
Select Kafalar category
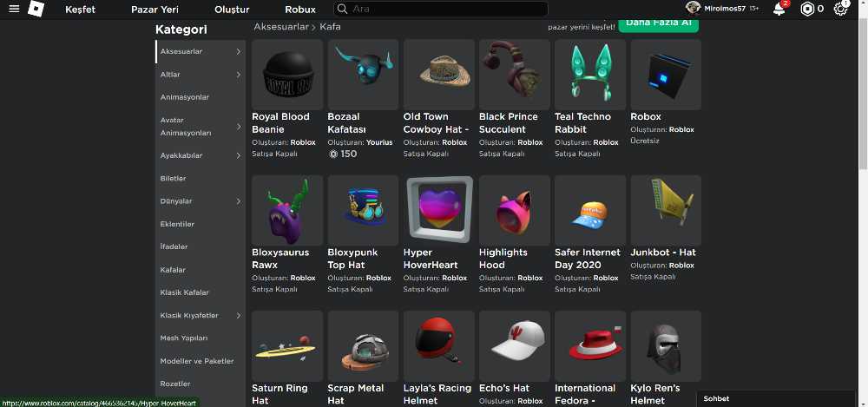click(173, 270)
